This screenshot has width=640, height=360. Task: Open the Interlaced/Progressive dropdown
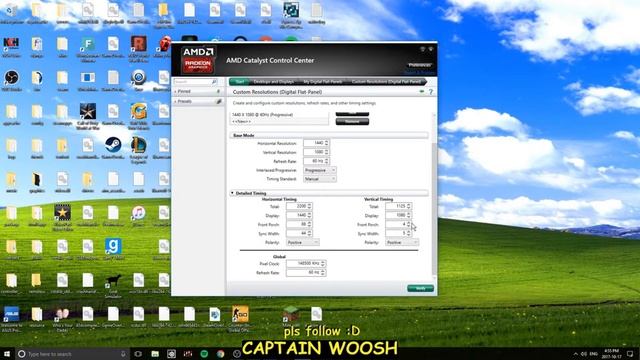point(320,170)
